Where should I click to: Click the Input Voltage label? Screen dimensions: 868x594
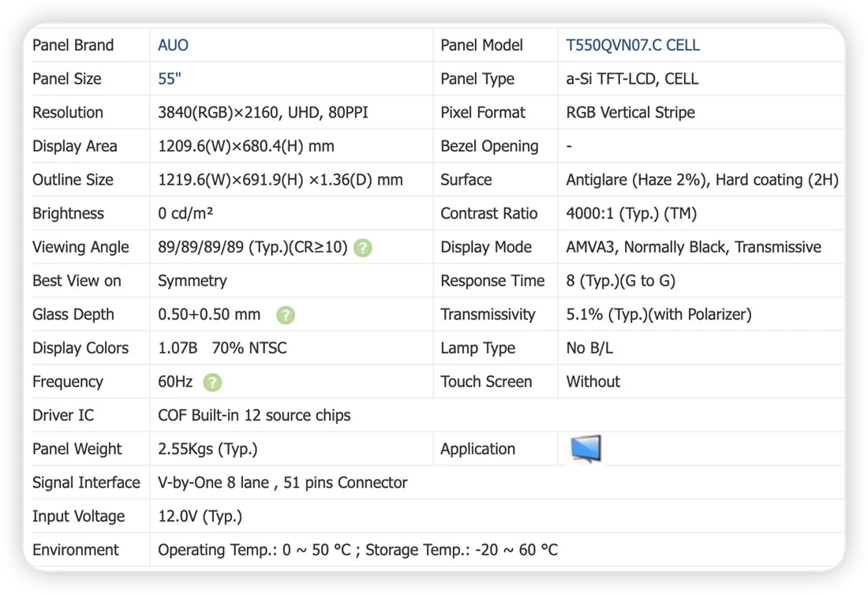79,517
